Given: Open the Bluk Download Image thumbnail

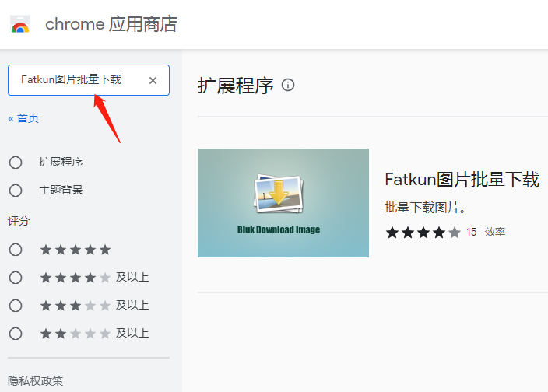Looking at the screenshot, I should click(283, 203).
